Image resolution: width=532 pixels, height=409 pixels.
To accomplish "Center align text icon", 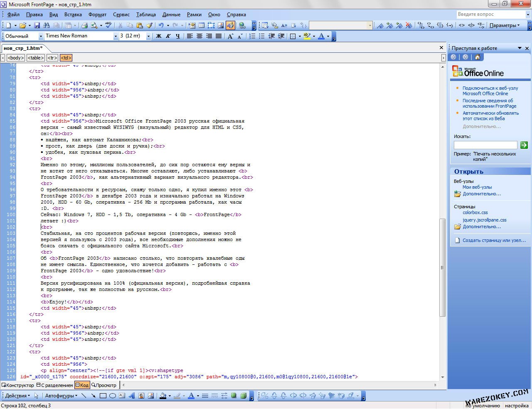I will coord(199,36).
